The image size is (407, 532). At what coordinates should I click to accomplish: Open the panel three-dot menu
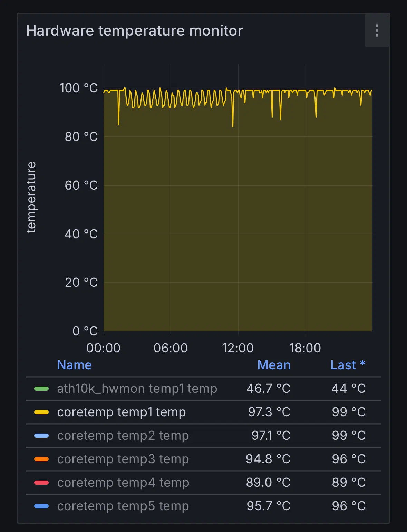[x=377, y=31]
